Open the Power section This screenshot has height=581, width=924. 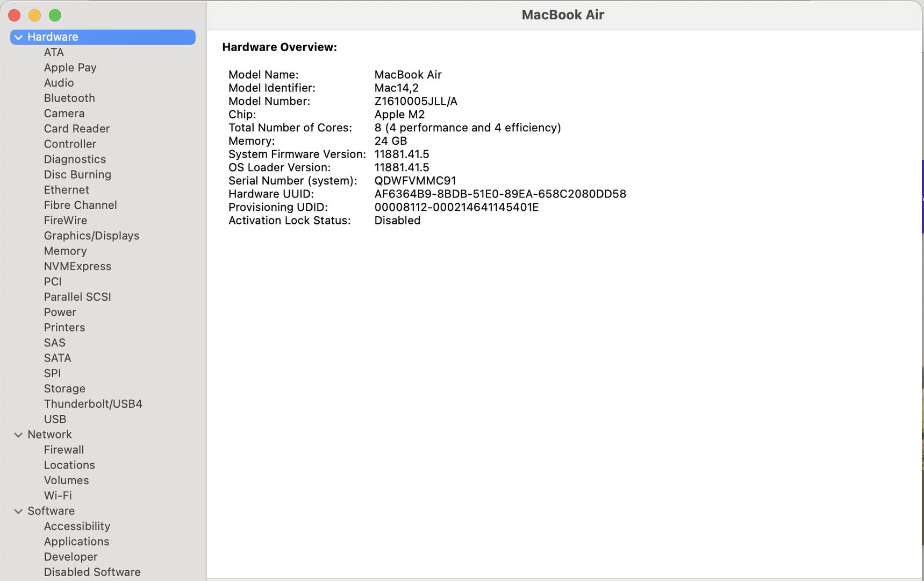[60, 312]
